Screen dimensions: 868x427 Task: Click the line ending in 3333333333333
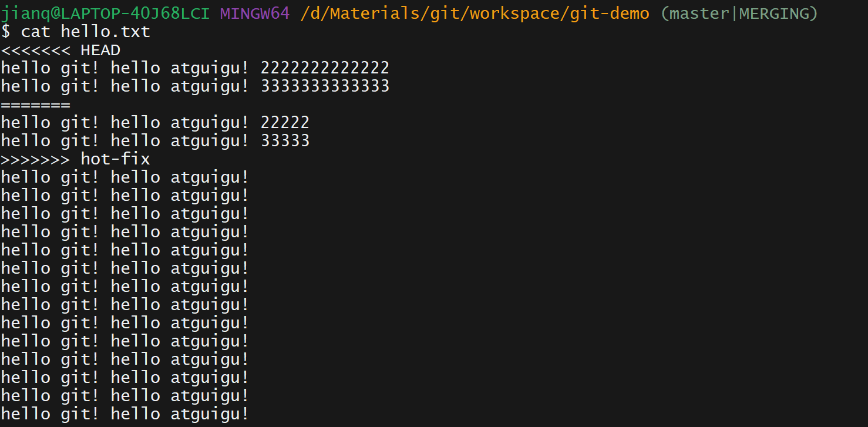pyautogui.click(x=195, y=86)
